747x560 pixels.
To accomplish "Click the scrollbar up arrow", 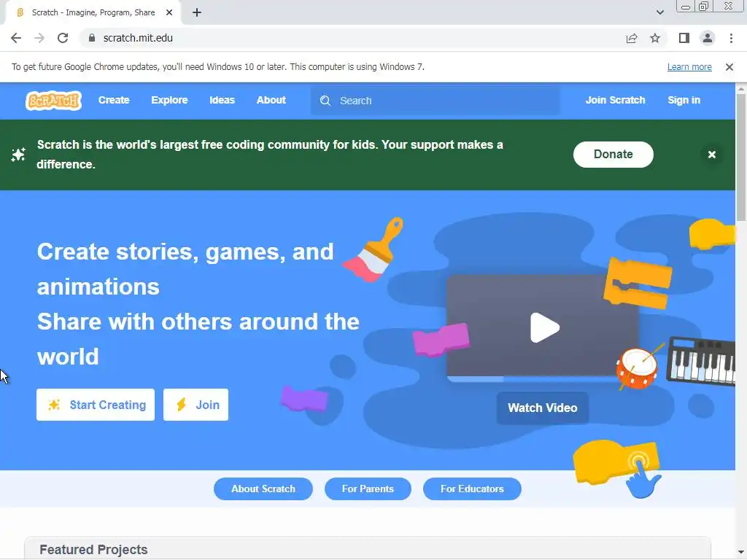I will [741, 88].
